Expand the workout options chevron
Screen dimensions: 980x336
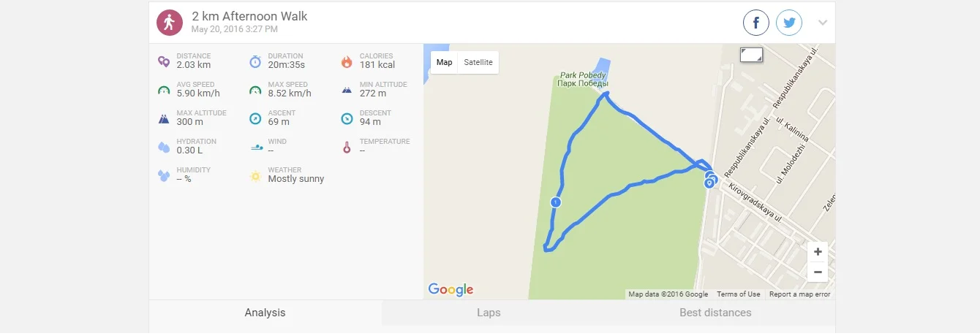[x=823, y=23]
